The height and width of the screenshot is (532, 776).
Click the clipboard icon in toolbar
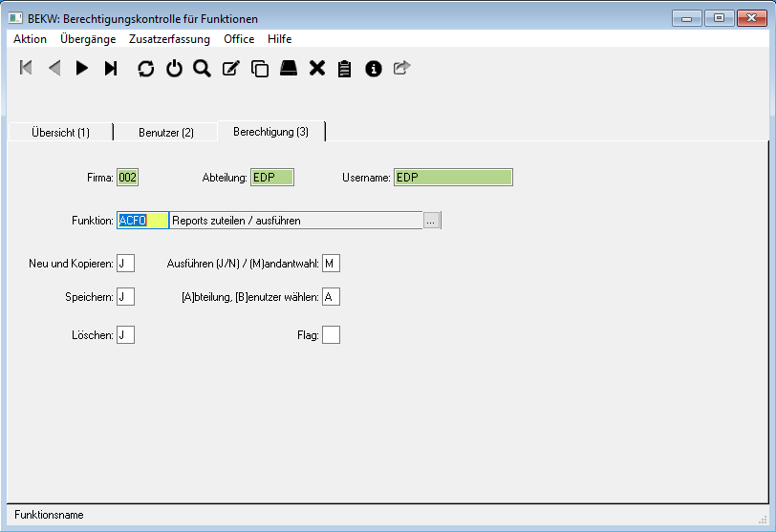[x=345, y=68]
